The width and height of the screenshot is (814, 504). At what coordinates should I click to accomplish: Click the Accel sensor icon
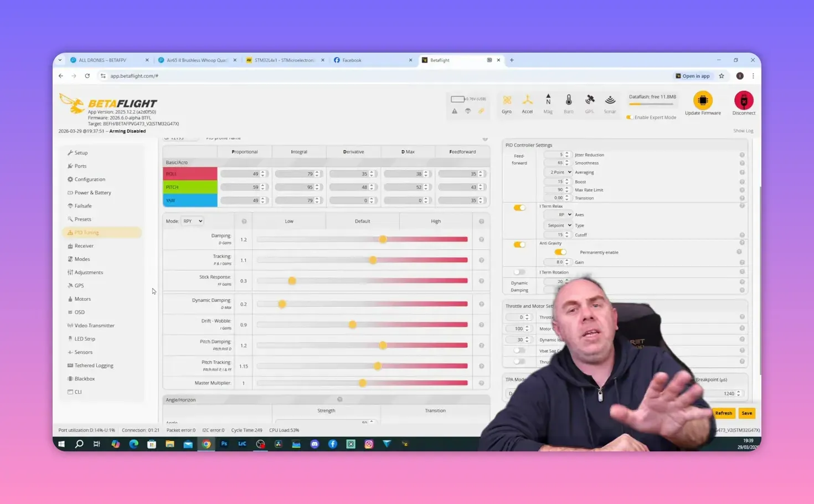tap(527, 100)
